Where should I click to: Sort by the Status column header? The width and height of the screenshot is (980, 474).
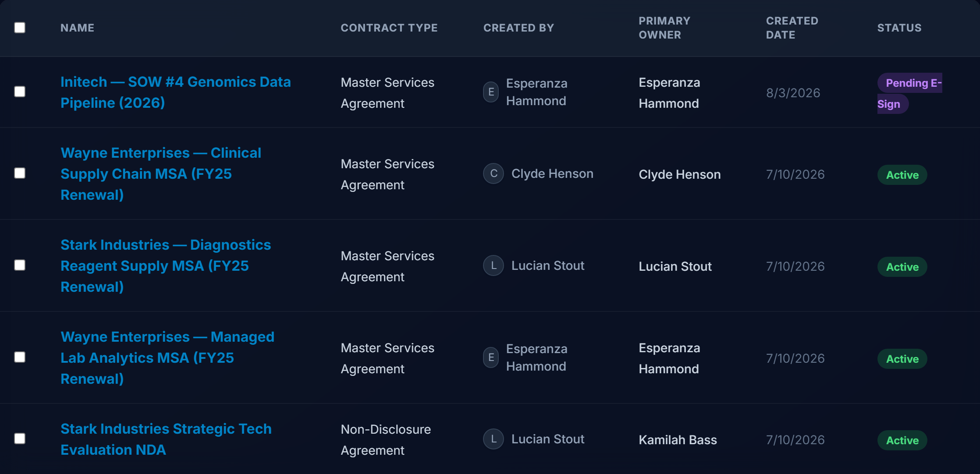[899, 28]
